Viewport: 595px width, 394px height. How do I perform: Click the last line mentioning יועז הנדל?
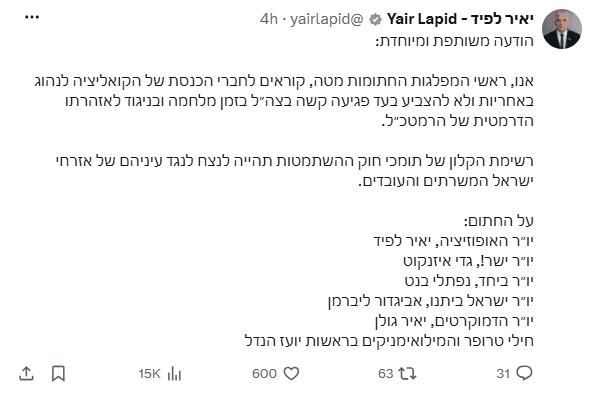[389, 340]
